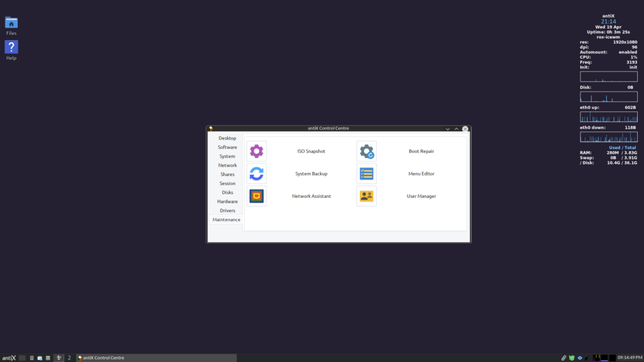Switch to the Maintenance section
Viewport: 644px width, 362px height.
[x=226, y=219]
